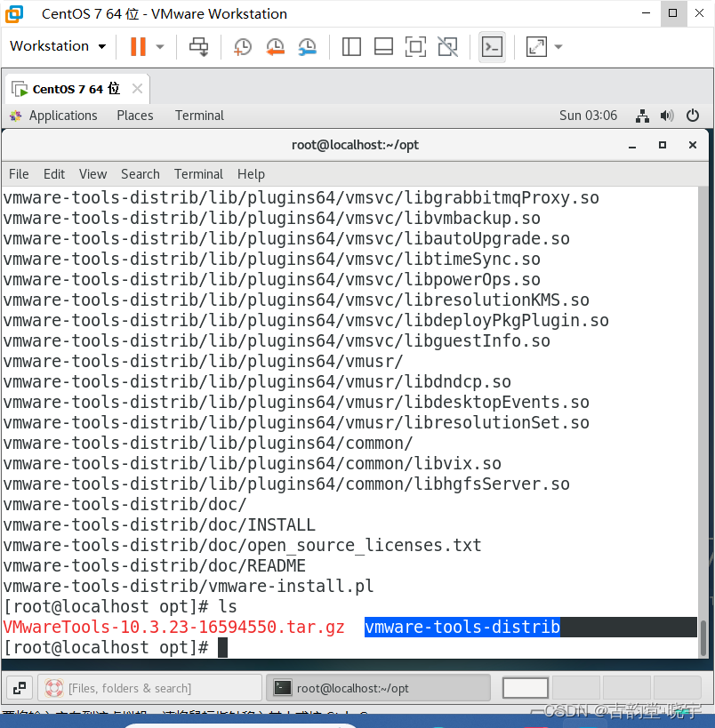This screenshot has height=728, width=715.
Task: Click the libguestInfo.so output line
Action: point(277,340)
